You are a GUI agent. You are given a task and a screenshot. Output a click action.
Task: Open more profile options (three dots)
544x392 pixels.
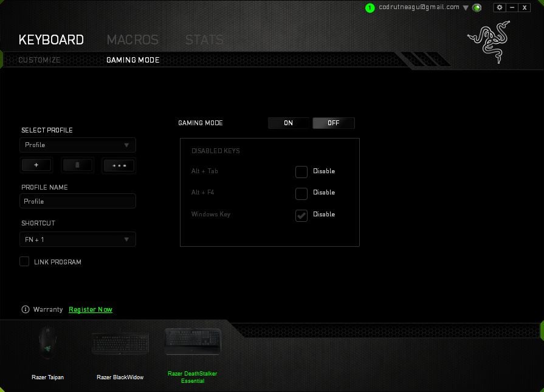pyautogui.click(x=119, y=165)
